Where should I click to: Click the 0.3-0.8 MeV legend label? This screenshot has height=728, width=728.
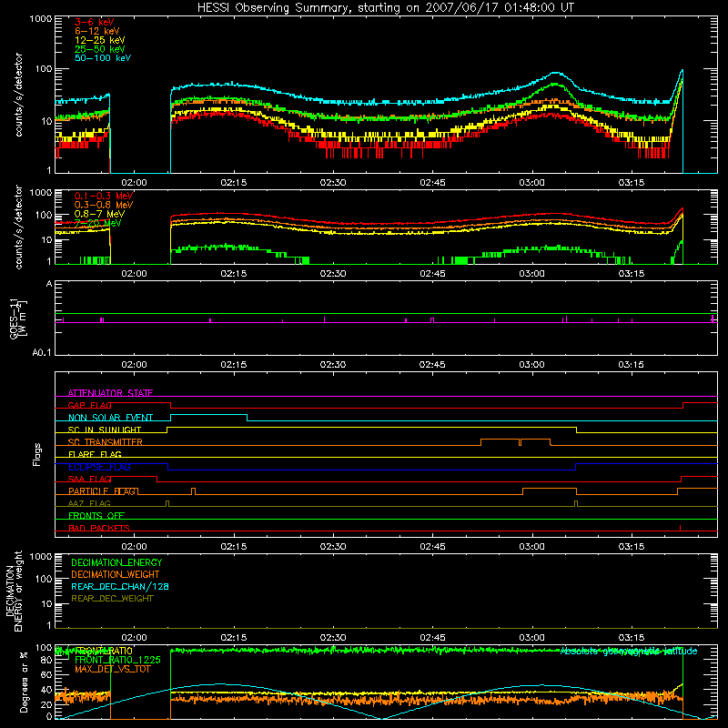[104, 205]
